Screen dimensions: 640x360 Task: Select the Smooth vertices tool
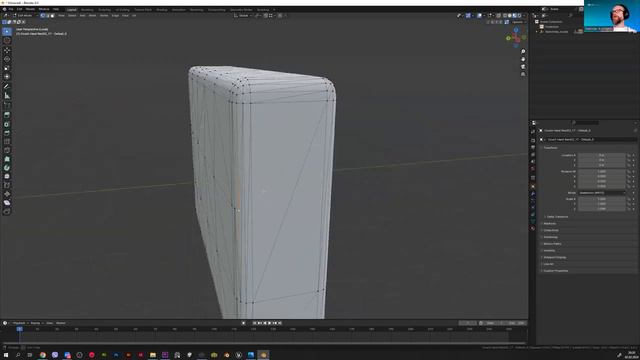7,176
